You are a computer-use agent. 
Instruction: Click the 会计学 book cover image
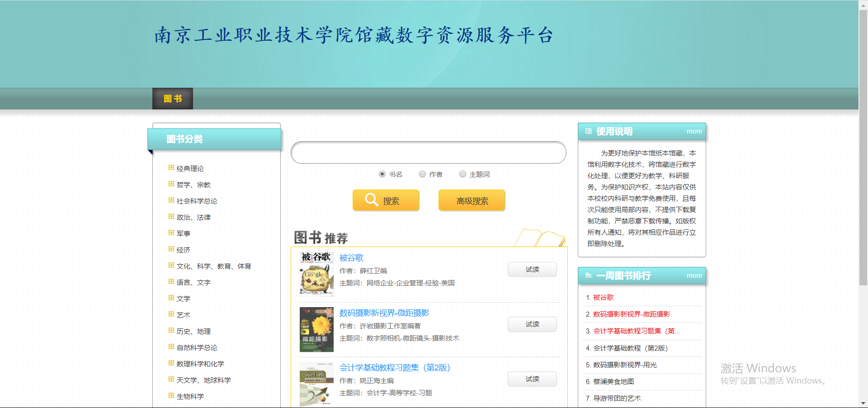(x=316, y=384)
